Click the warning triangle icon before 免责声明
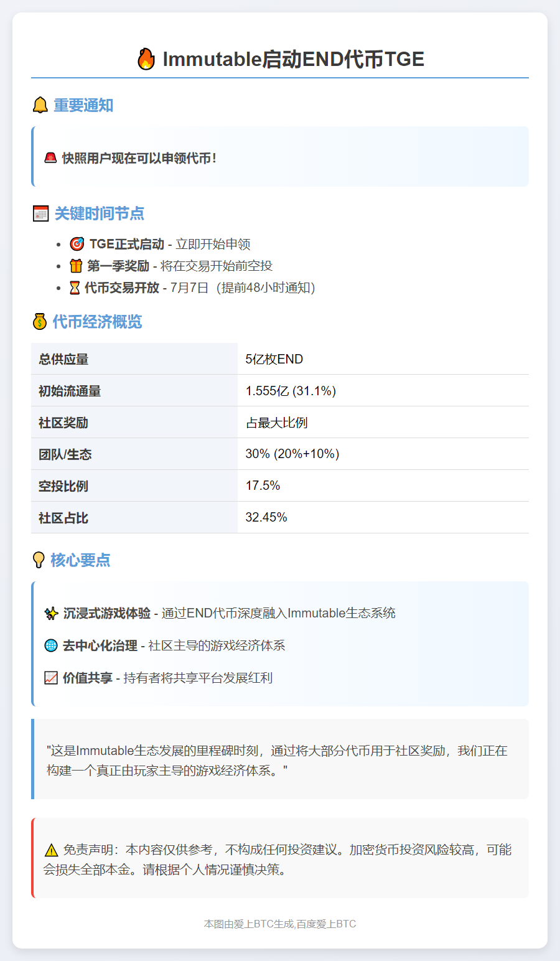 pos(51,850)
